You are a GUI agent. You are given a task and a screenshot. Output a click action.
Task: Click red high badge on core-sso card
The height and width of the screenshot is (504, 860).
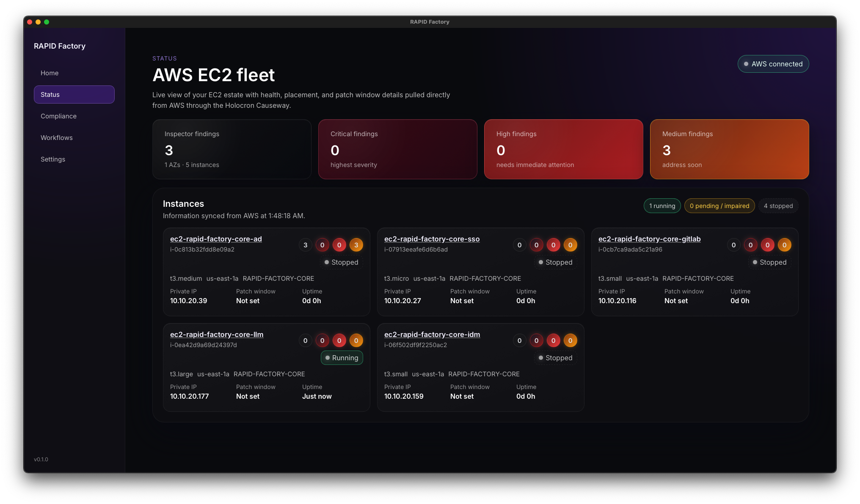coord(553,245)
